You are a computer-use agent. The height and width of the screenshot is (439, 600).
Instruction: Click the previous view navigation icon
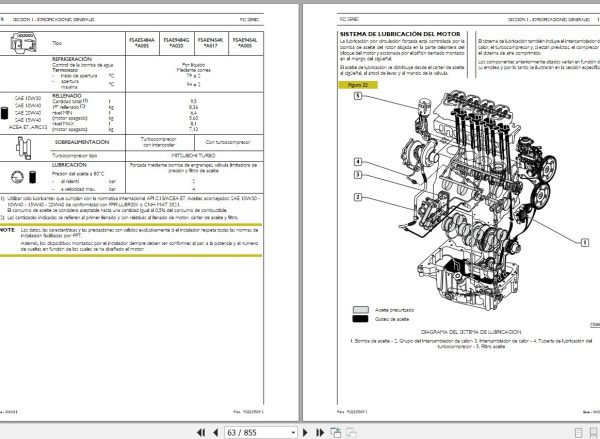tap(336, 432)
